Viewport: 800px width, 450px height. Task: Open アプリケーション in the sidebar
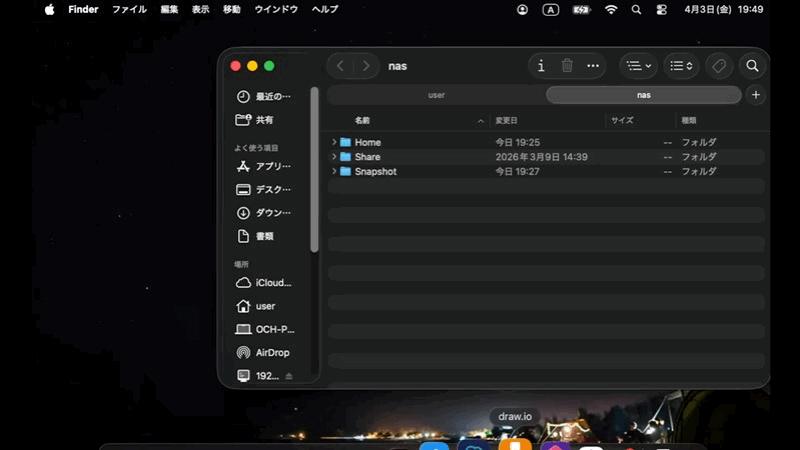pyautogui.click(x=264, y=166)
